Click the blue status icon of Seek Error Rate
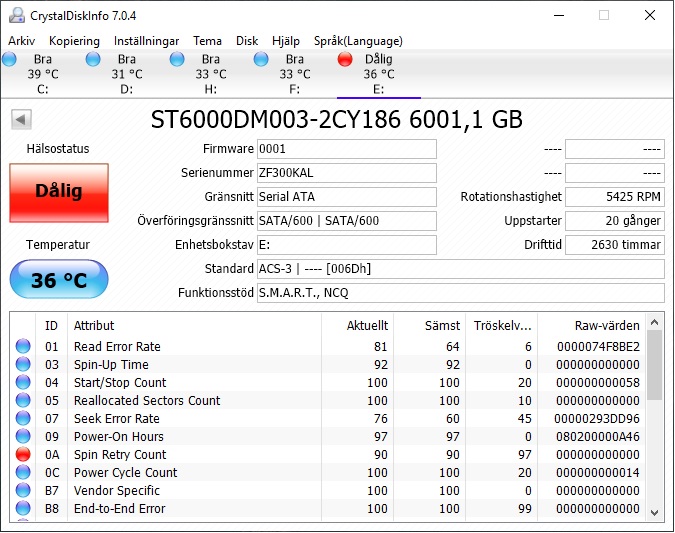Viewport: 675px width, 533px height. [23, 418]
